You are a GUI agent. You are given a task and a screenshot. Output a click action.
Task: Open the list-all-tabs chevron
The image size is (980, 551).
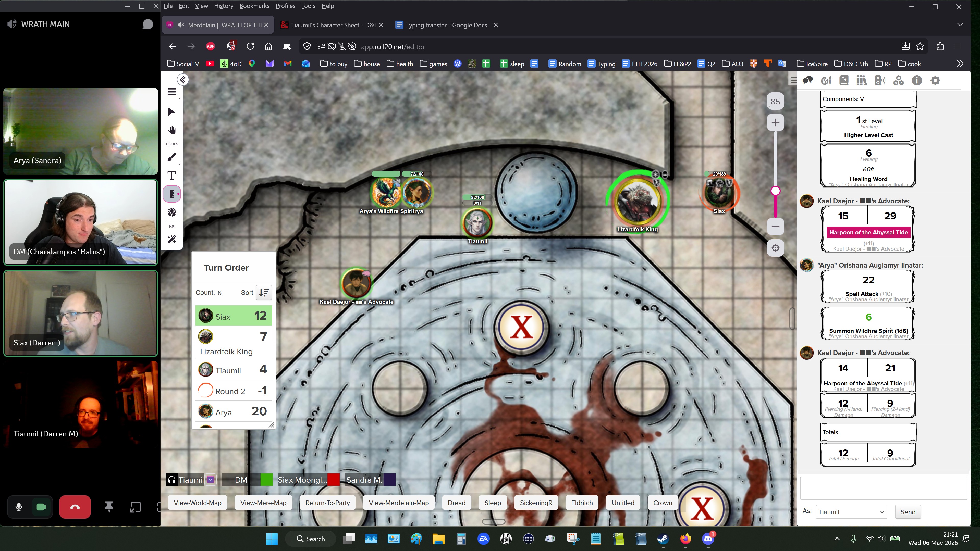point(960,25)
